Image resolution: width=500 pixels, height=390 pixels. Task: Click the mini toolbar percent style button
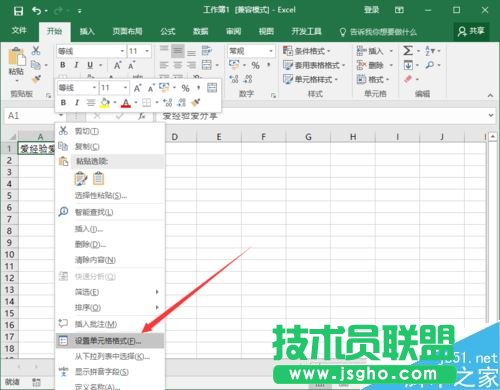tap(185, 88)
